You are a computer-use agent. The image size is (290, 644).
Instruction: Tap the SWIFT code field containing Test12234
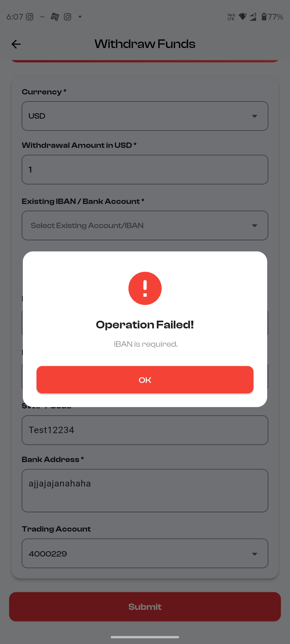tap(145, 430)
